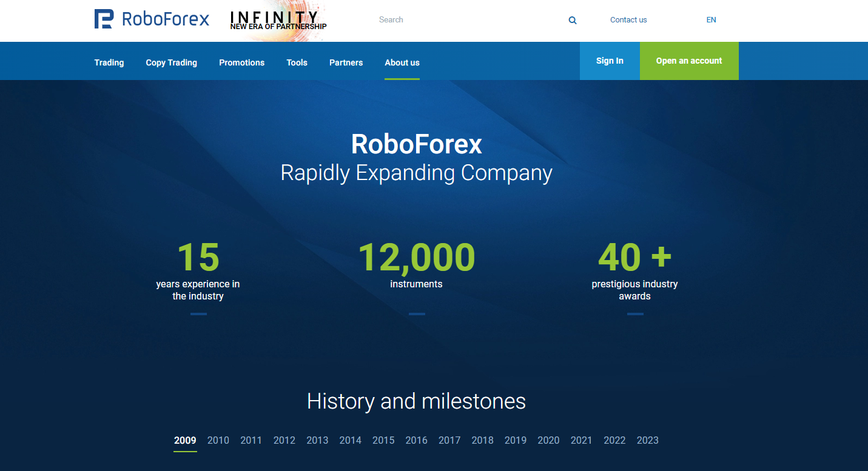Open the Infinity partnership banner
Viewport: 868px width, 471px height.
pyautogui.click(x=278, y=21)
